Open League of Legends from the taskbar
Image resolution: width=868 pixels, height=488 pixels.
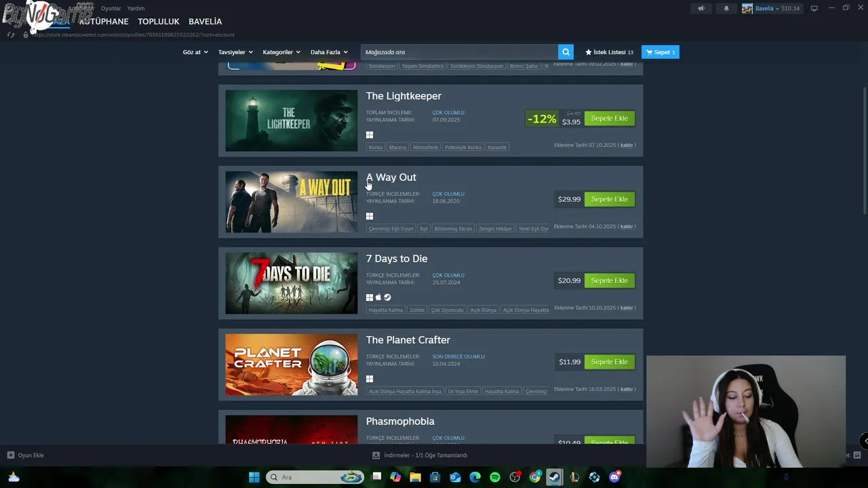click(574, 477)
